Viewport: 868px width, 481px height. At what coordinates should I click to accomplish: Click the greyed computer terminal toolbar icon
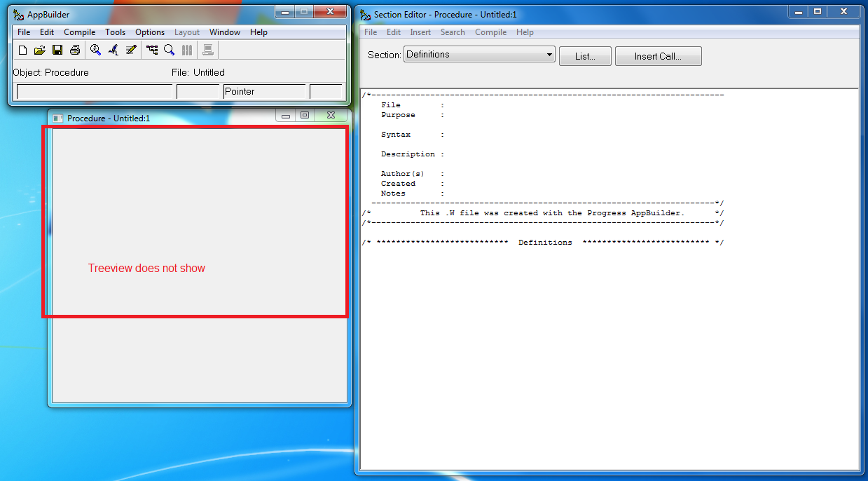click(208, 50)
